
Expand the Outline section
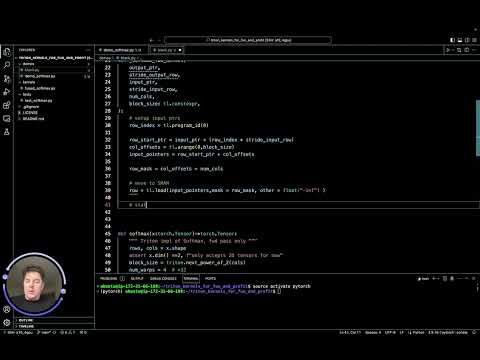(x=55, y=320)
